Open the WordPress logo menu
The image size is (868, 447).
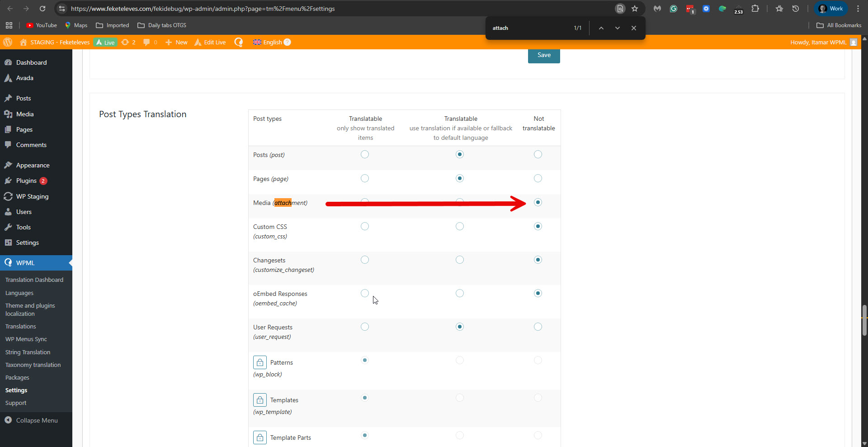[x=8, y=42]
